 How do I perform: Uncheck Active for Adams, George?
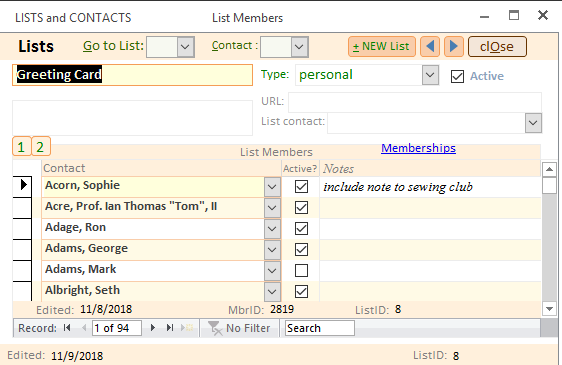point(301,249)
